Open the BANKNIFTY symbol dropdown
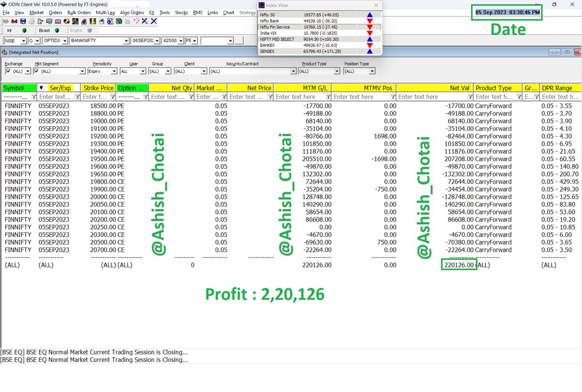 coord(126,41)
